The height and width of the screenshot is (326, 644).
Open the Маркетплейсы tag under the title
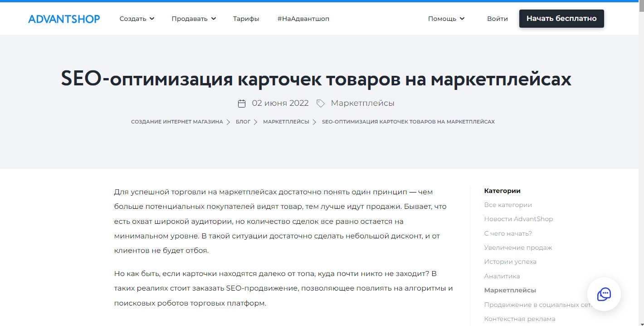363,103
